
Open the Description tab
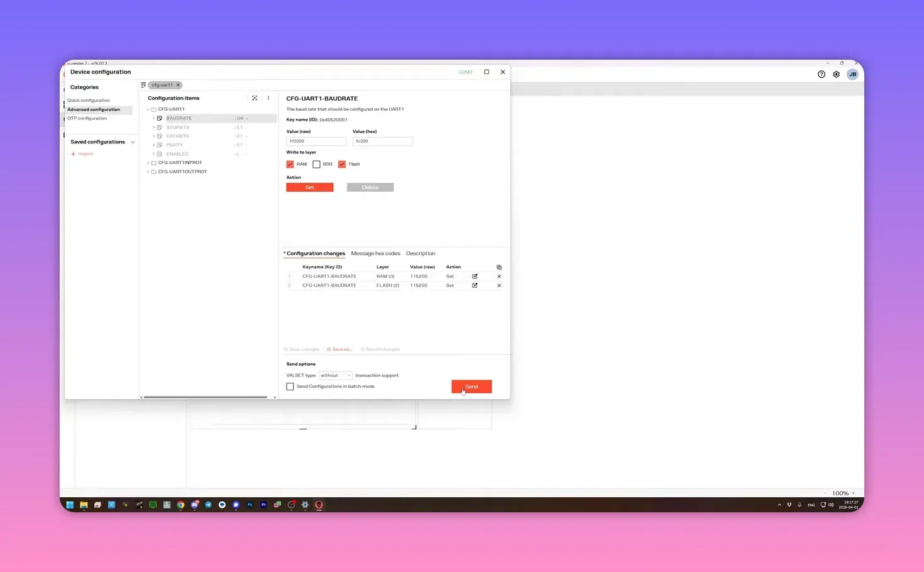420,253
